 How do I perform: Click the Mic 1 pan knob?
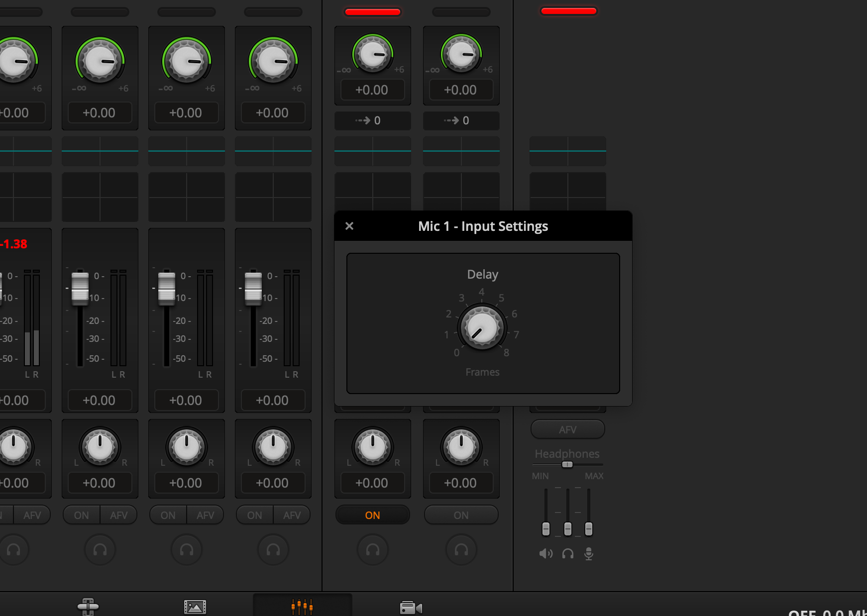click(x=373, y=446)
